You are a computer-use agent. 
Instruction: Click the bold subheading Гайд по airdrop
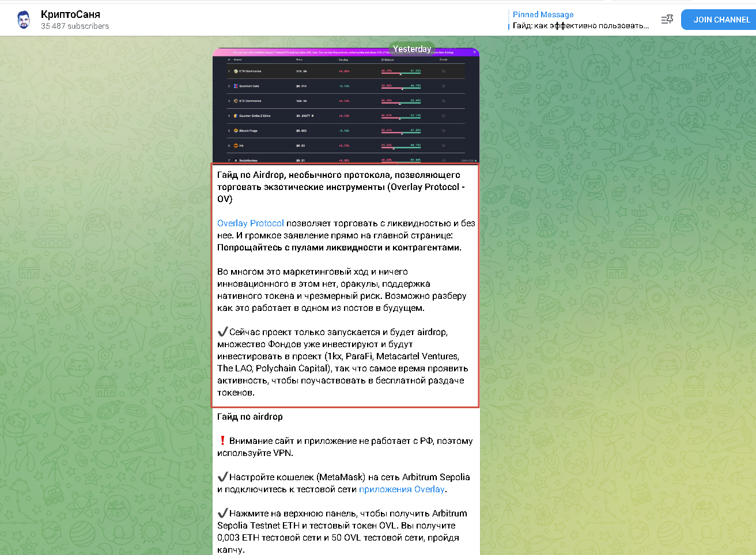click(x=250, y=417)
